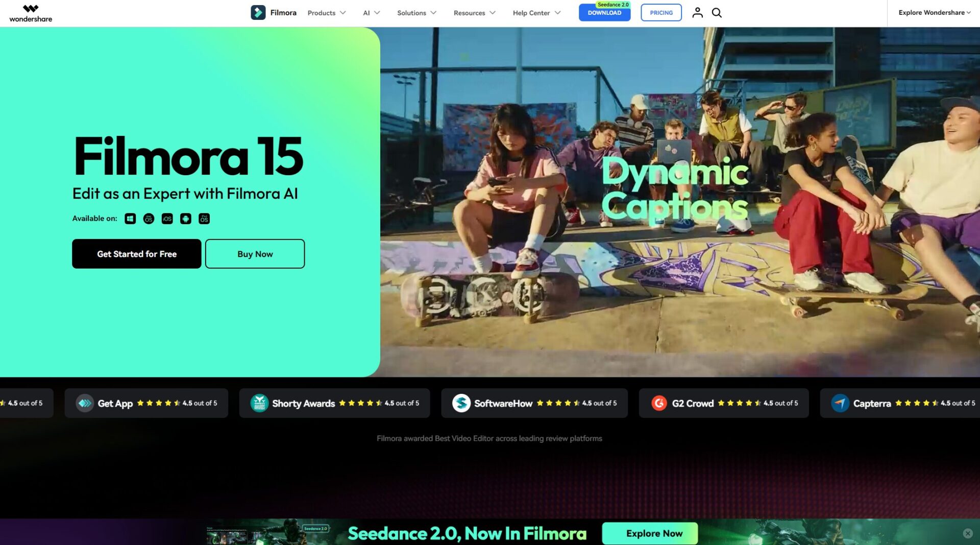This screenshot has height=545, width=980.
Task: Select the iOS platform icon
Action: [x=167, y=219]
